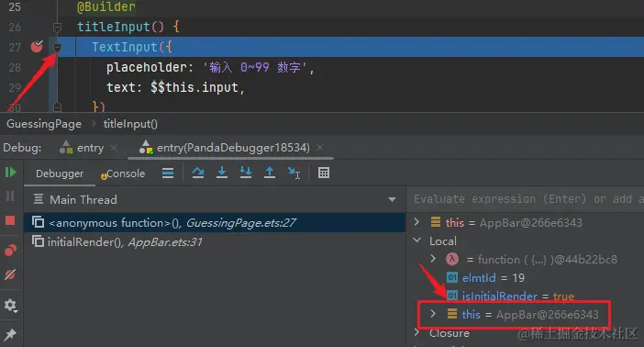Open Main Thread dropdown
The width and height of the screenshot is (644, 347).
[392, 199]
